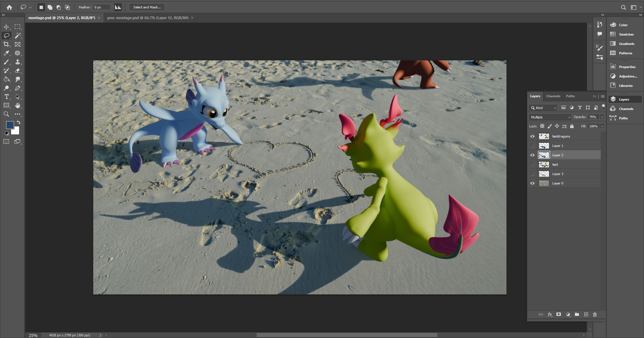Hide Layer 0 with its eye icon

point(532,183)
